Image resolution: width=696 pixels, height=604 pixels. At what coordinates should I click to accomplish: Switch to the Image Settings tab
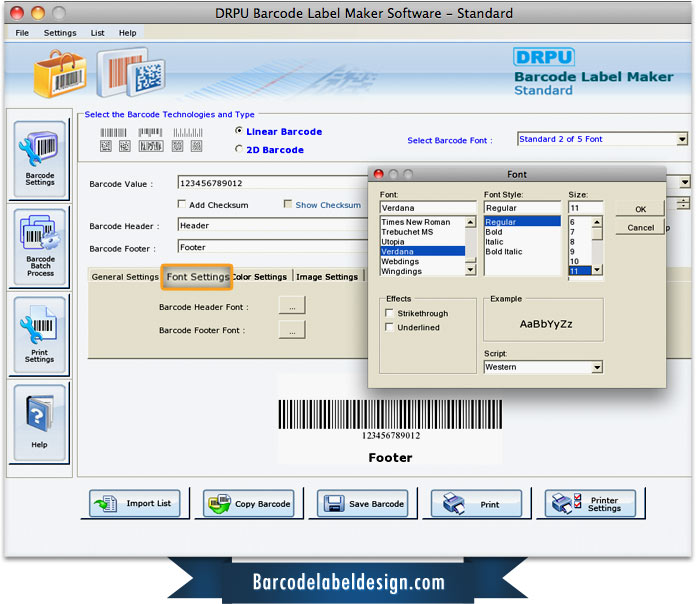pos(327,277)
